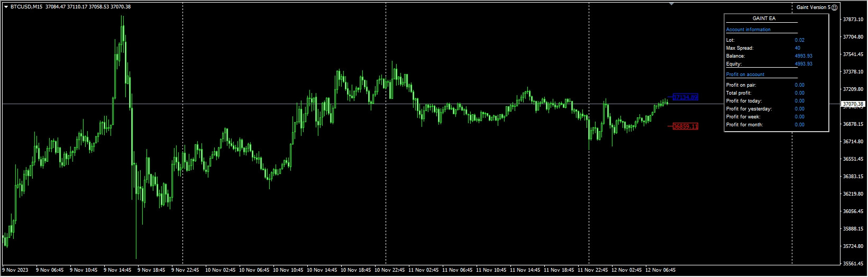Click the 36056.45 price scale label
The height and width of the screenshot is (277, 868).
click(x=853, y=211)
